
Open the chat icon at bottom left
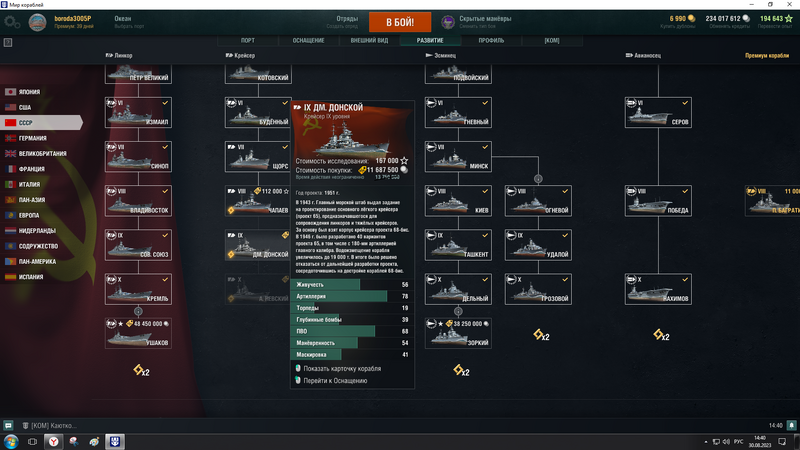[x=8, y=425]
